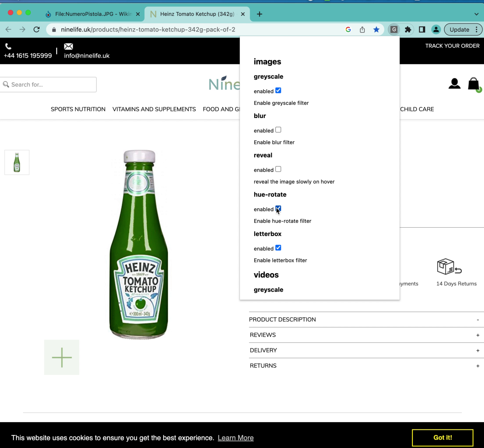Click the padlock site info icon
The image size is (484, 448).
click(54, 30)
